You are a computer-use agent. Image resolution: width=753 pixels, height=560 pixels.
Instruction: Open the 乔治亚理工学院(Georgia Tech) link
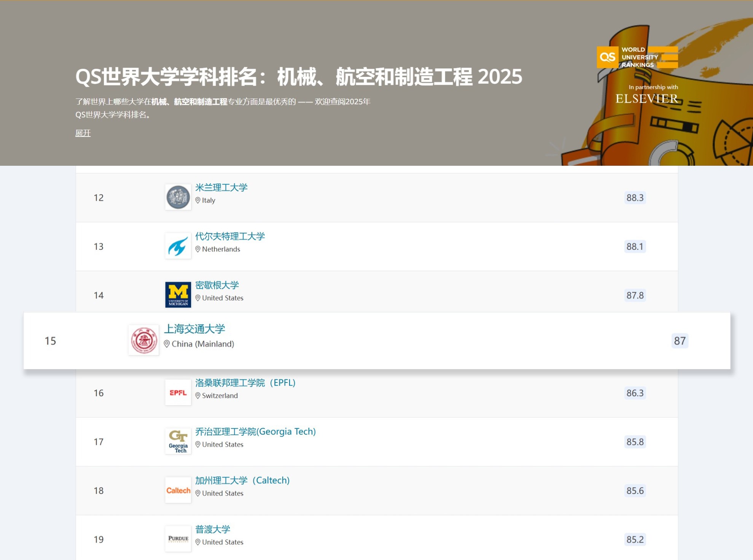pyautogui.click(x=255, y=432)
